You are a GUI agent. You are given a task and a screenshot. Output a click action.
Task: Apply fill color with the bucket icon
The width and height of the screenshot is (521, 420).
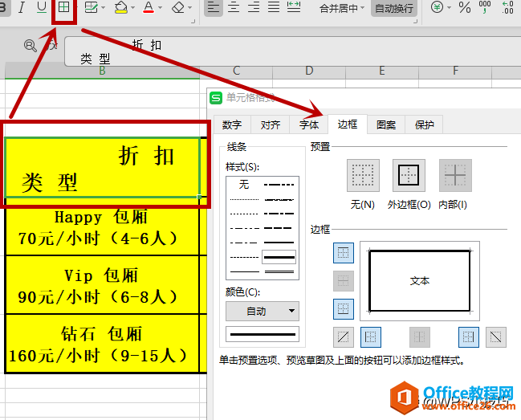[121, 7]
